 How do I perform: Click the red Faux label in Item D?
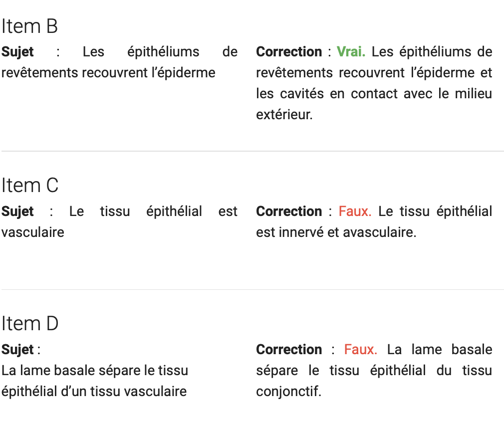pos(361,350)
